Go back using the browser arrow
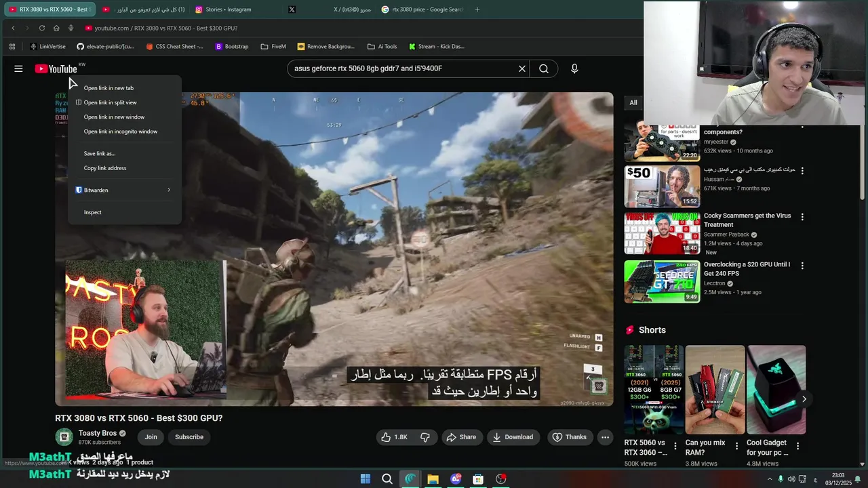Viewport: 868px width, 488px height. pyautogui.click(x=13, y=28)
